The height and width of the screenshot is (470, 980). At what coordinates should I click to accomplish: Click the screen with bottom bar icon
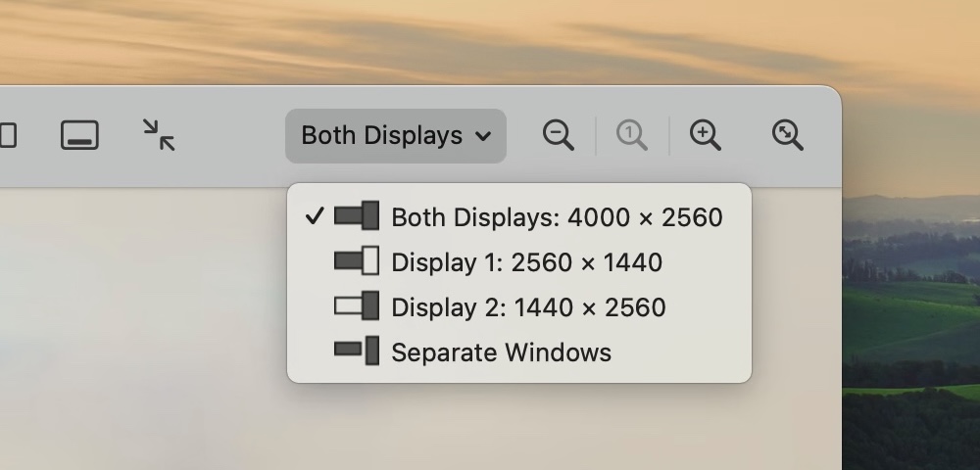click(79, 135)
